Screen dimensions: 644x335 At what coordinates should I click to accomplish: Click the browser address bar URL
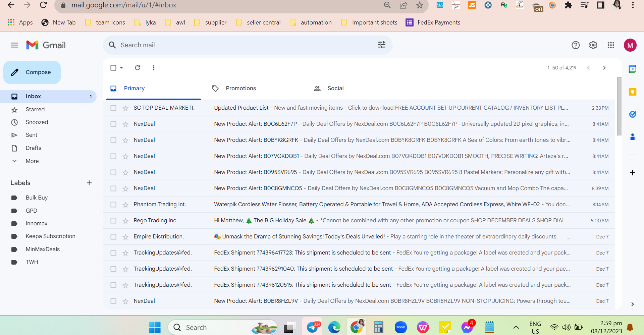124,5
